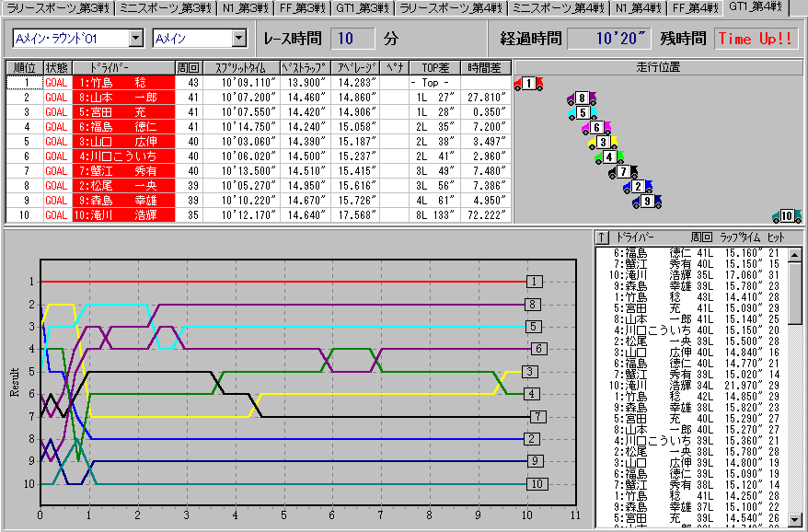
Task: Click the TOP差 column header
Action: (x=433, y=68)
